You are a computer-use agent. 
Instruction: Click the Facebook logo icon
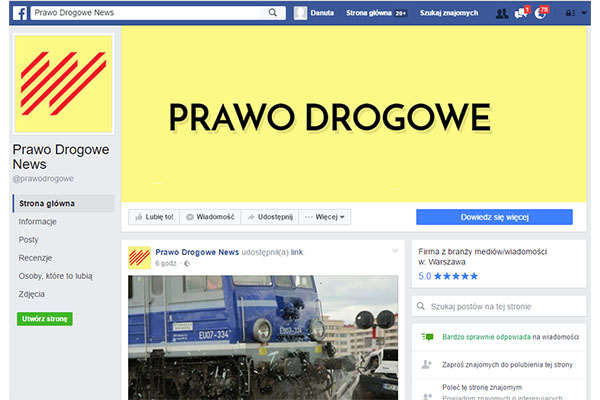coord(20,13)
